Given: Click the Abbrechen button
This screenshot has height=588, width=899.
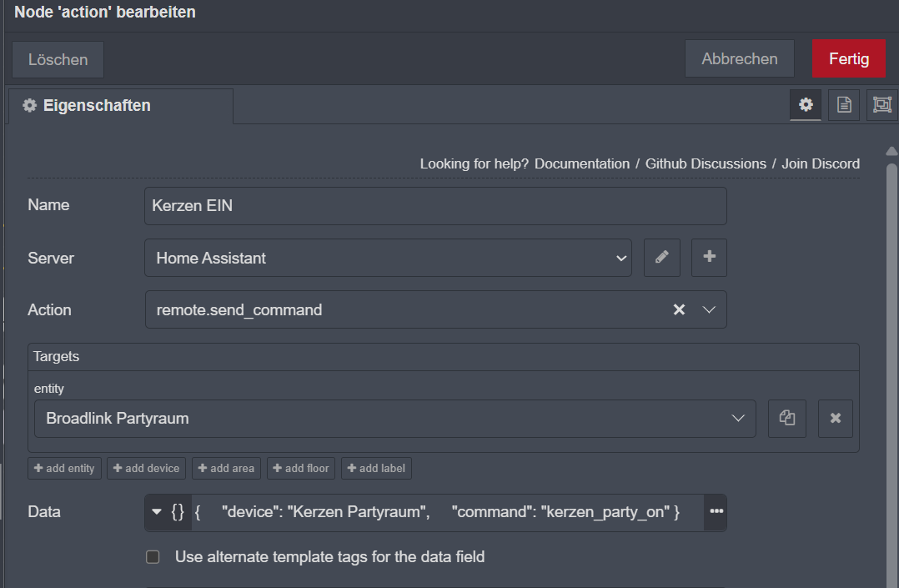Looking at the screenshot, I should coord(739,59).
